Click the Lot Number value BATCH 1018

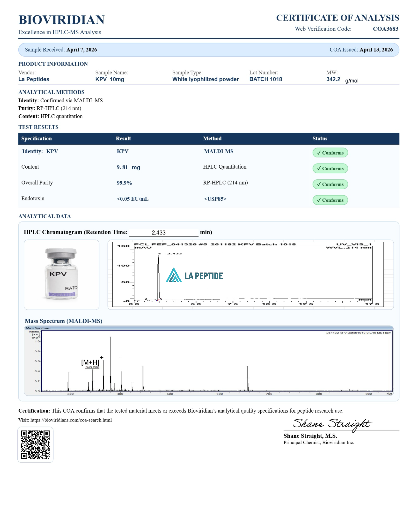pos(265,79)
